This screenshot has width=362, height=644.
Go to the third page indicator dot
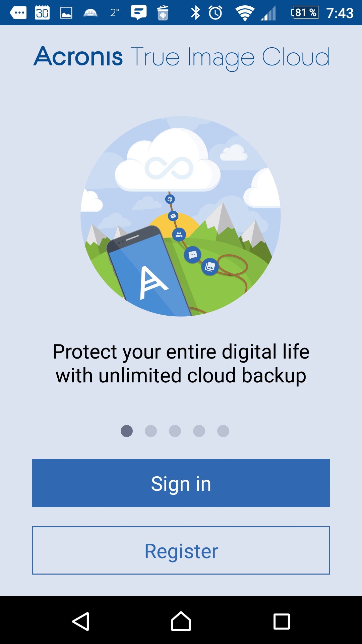(175, 431)
